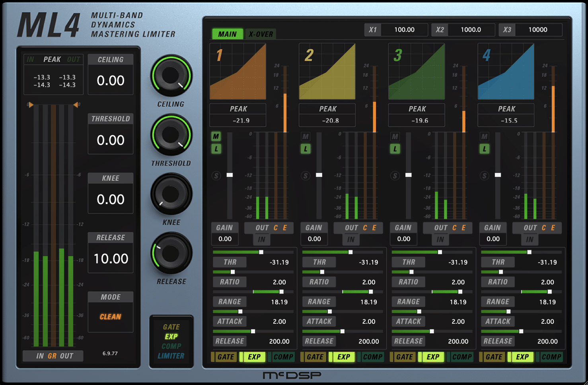Viewport: 588px width, 385px height.
Task: Mute band 1 using its M icon
Action: 216,136
